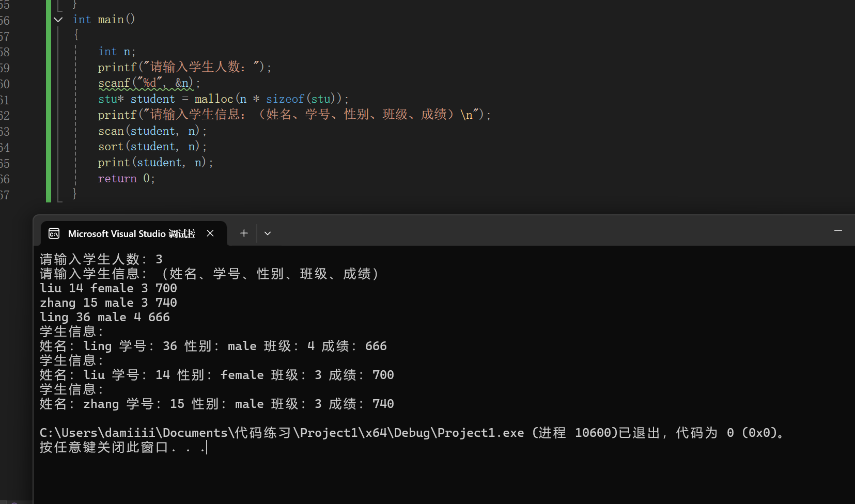
Task: Click the sizeof keyword in the code
Action: point(285,99)
